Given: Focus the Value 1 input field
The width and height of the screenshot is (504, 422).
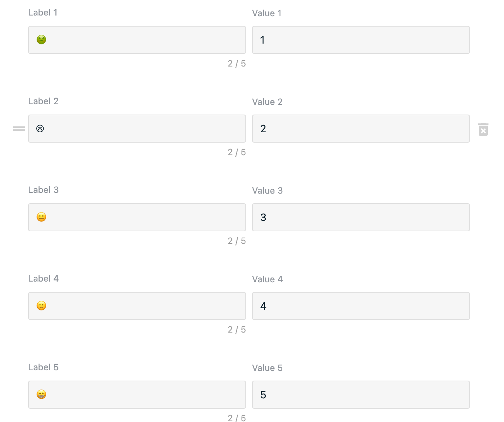Looking at the screenshot, I should coord(361,40).
